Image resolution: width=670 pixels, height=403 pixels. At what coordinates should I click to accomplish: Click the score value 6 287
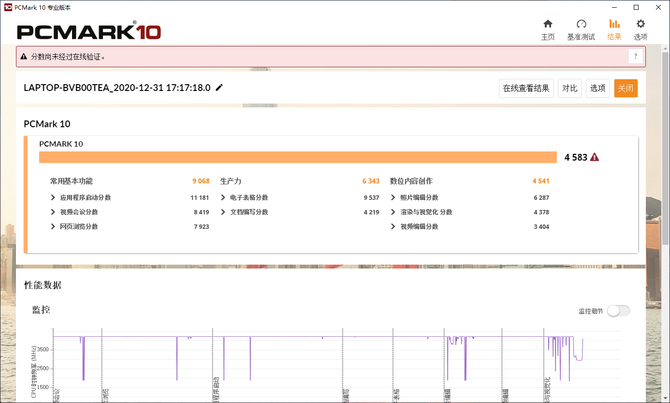(541, 197)
